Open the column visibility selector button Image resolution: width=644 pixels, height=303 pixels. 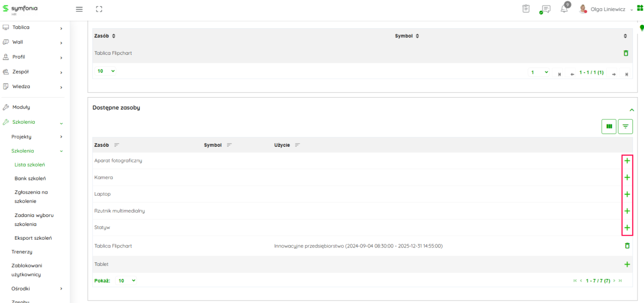tap(609, 126)
